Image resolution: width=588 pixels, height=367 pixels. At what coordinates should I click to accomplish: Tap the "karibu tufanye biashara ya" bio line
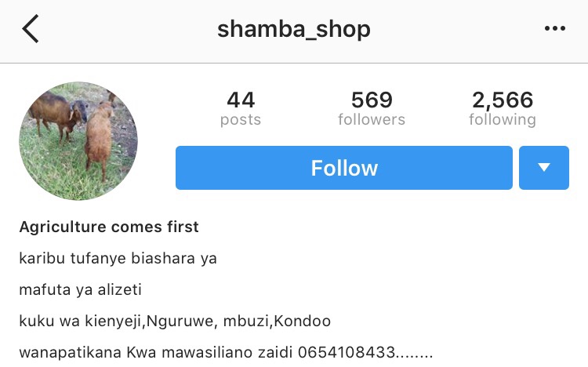(118, 258)
